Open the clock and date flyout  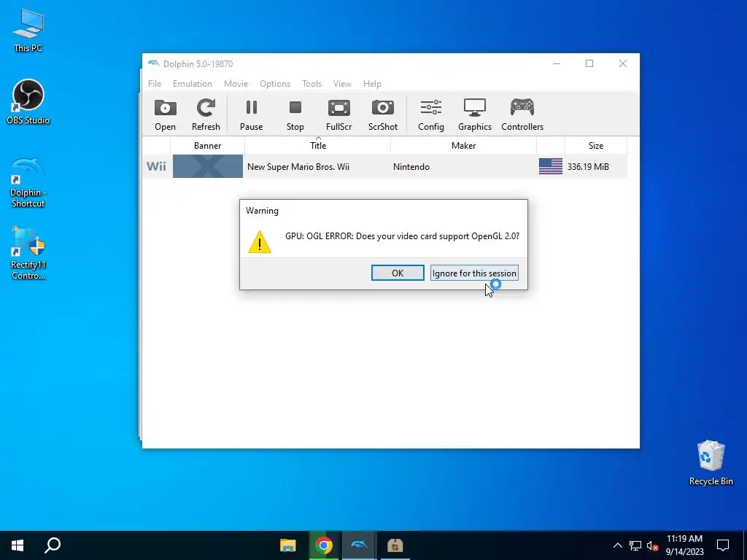click(684, 545)
